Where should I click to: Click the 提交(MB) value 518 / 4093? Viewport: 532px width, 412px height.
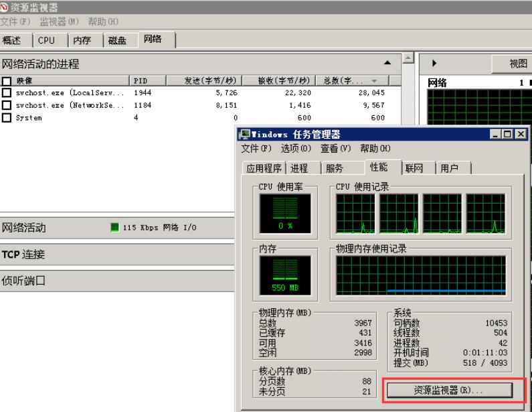click(x=485, y=362)
